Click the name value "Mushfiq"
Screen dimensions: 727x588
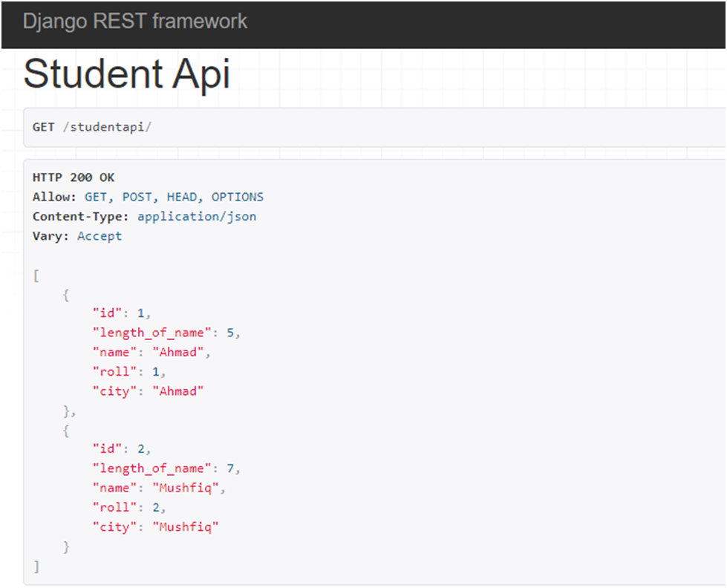pyautogui.click(x=186, y=488)
